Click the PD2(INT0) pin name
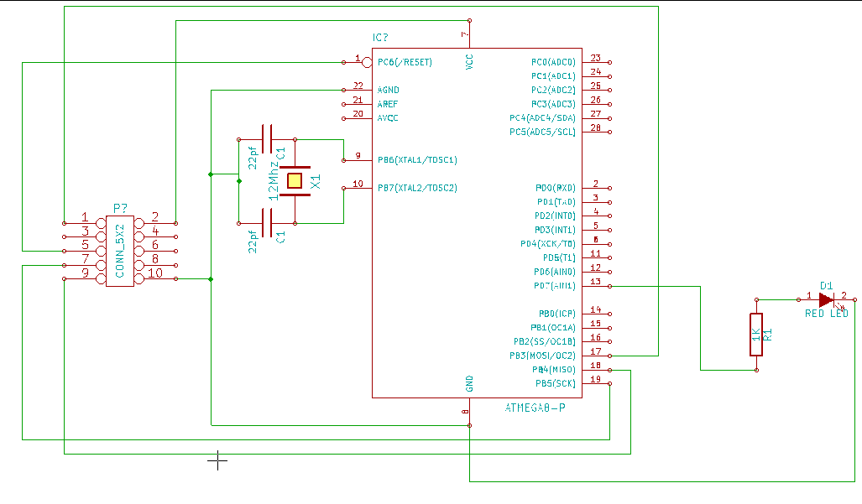The height and width of the screenshot is (504, 862). coord(555,216)
